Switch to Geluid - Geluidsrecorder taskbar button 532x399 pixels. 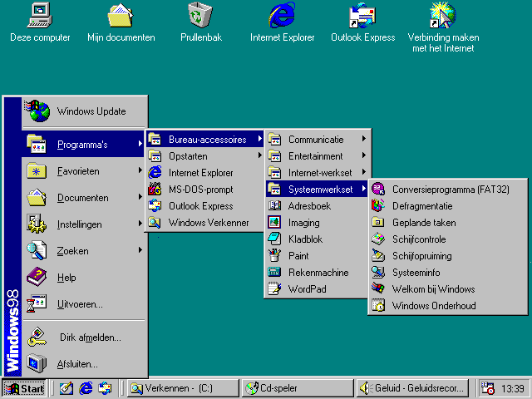point(412,388)
